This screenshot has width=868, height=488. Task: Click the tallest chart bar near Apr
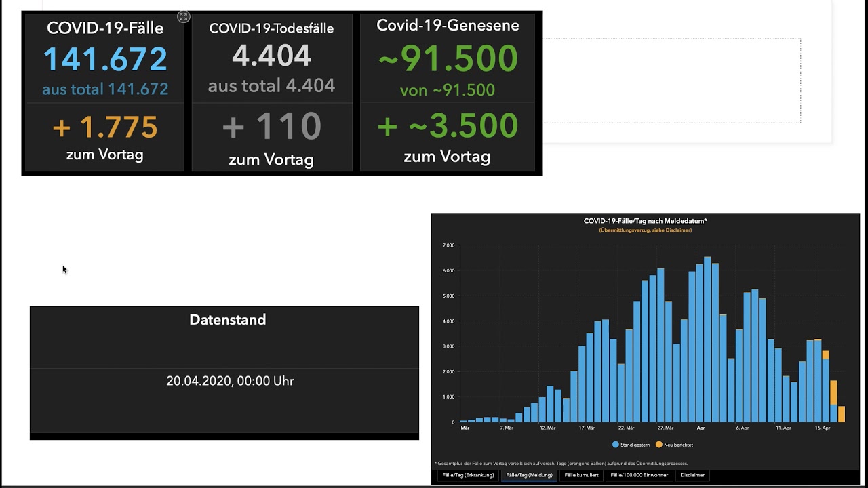tap(707, 339)
